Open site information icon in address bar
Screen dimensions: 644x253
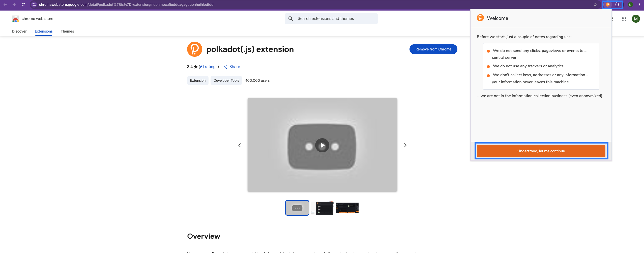click(34, 5)
